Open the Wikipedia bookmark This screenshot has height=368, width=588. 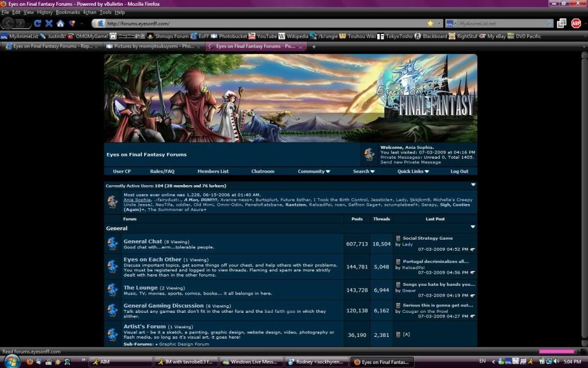[x=293, y=36]
